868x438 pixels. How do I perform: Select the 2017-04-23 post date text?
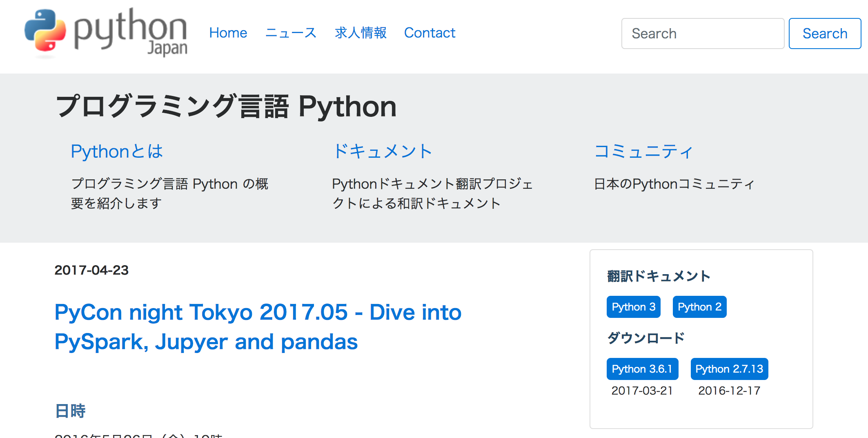tap(91, 270)
